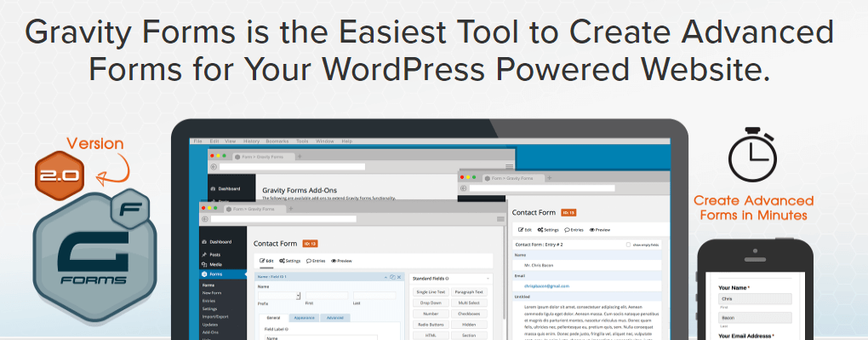Open Settings gears in front Contact Form

[290, 261]
